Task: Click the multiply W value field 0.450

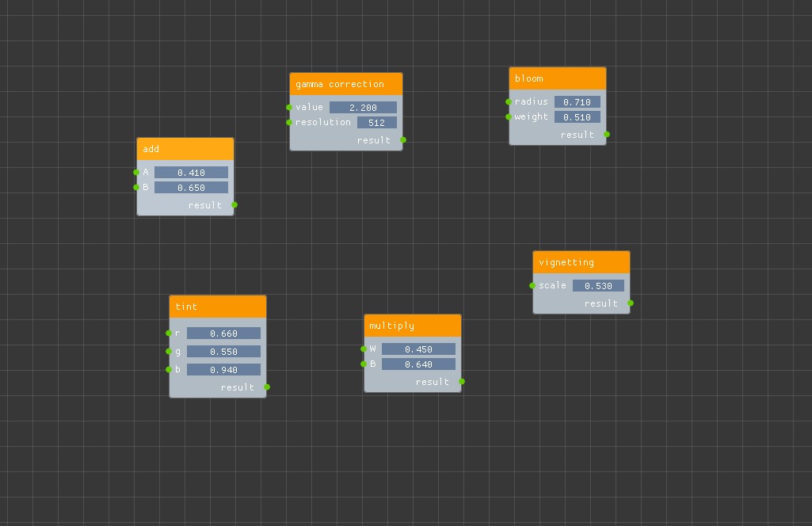Action: pyautogui.click(x=418, y=349)
